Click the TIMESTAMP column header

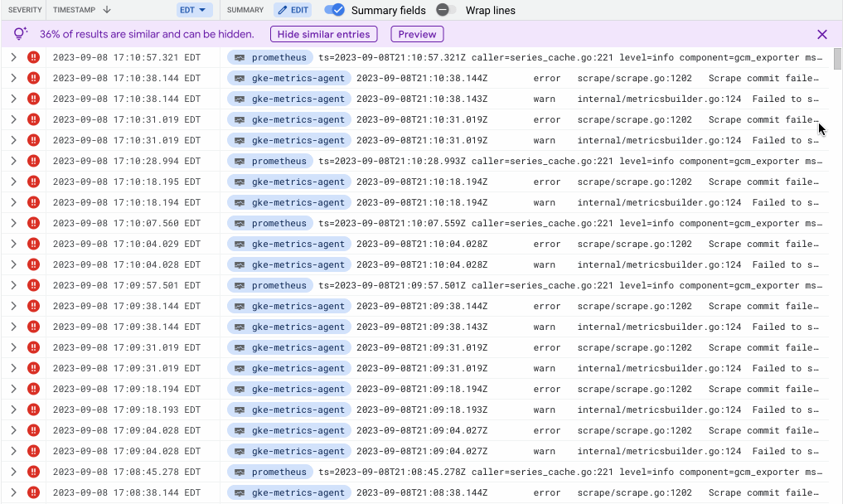point(75,10)
